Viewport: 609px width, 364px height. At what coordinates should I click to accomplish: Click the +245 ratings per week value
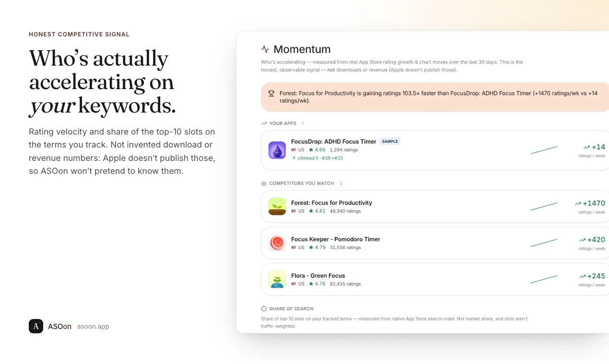pyautogui.click(x=596, y=276)
